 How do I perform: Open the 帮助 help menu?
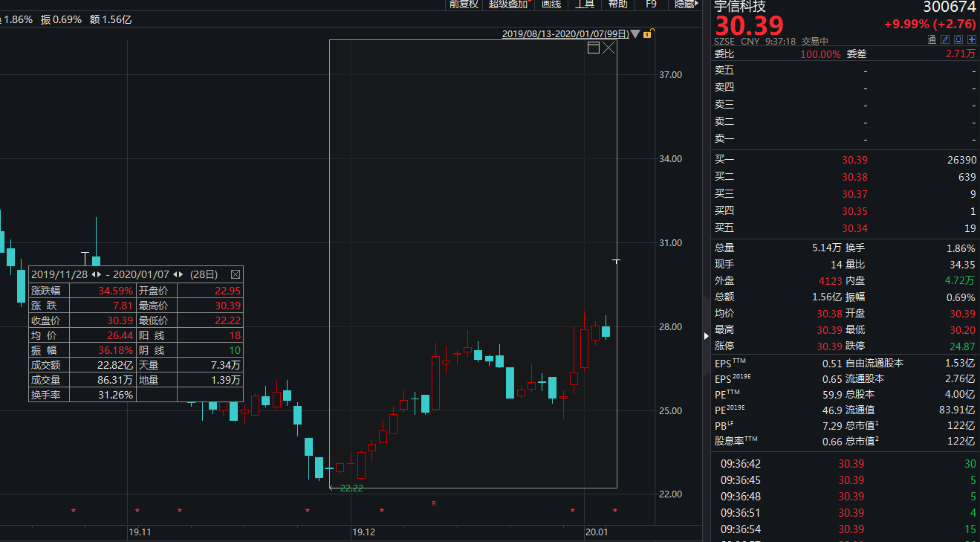618,4
